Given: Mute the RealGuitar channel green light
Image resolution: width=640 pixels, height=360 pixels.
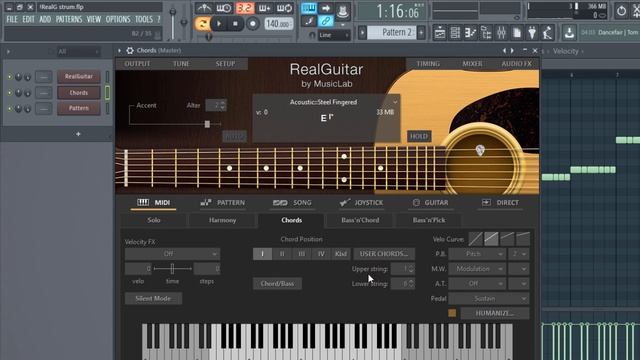Looking at the screenshot, I should pos(10,76).
